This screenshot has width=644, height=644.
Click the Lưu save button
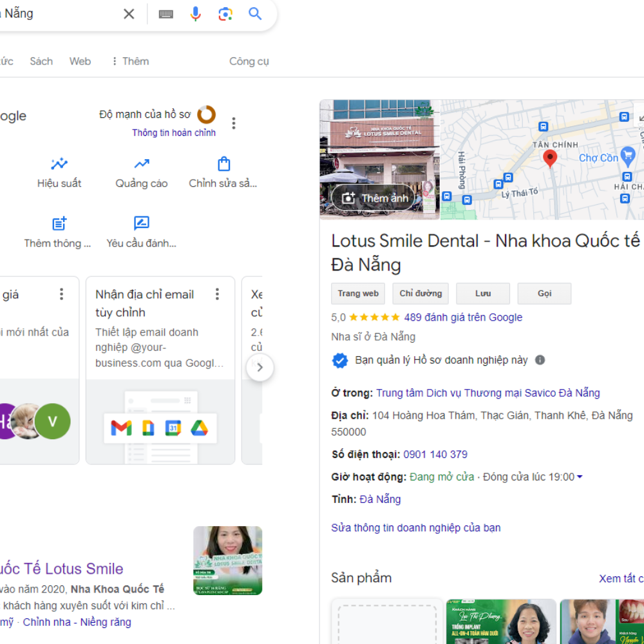point(483,293)
